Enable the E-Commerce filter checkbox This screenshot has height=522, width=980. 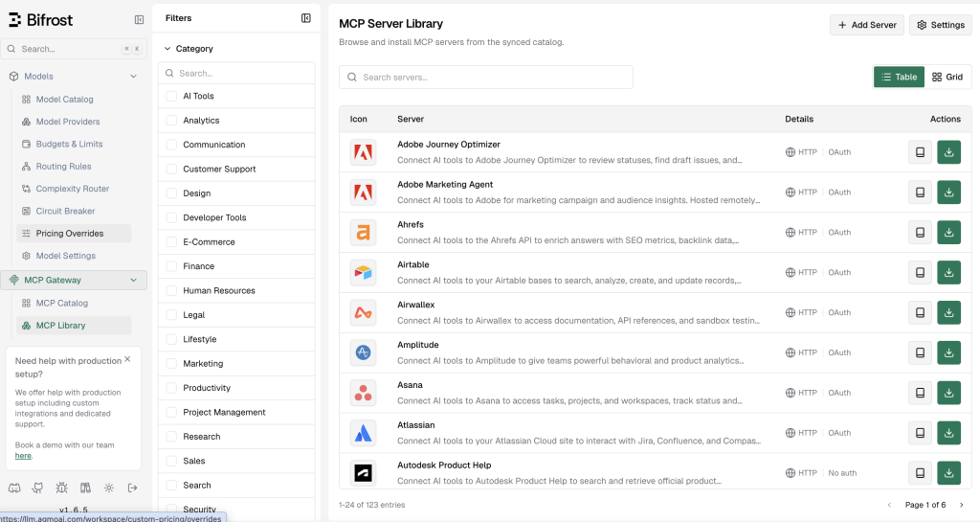click(171, 242)
